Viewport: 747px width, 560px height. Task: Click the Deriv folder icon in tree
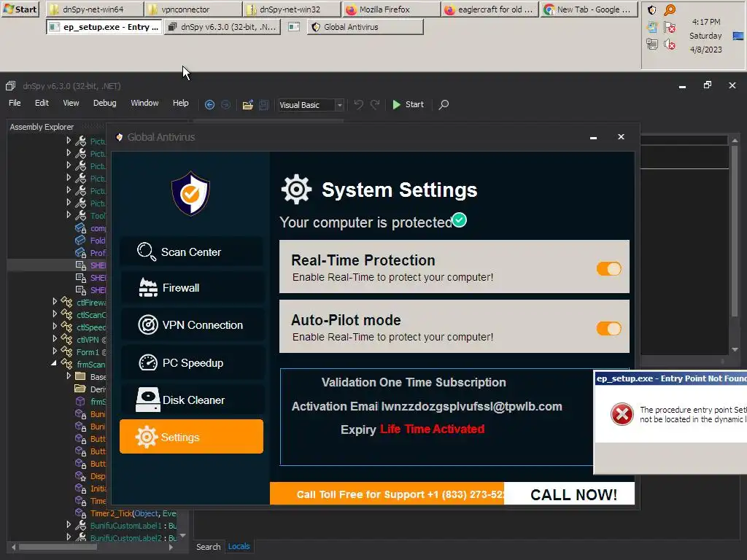pos(80,389)
